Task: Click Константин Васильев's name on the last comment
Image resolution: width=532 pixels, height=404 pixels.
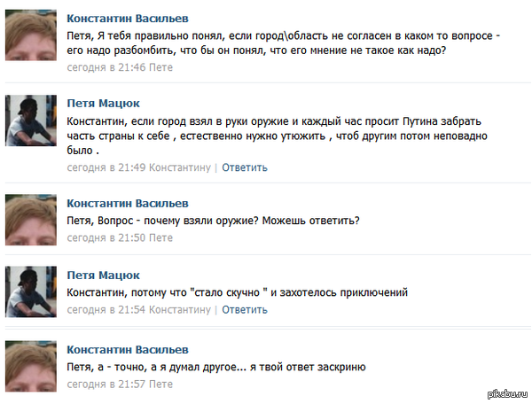Action: [127, 349]
